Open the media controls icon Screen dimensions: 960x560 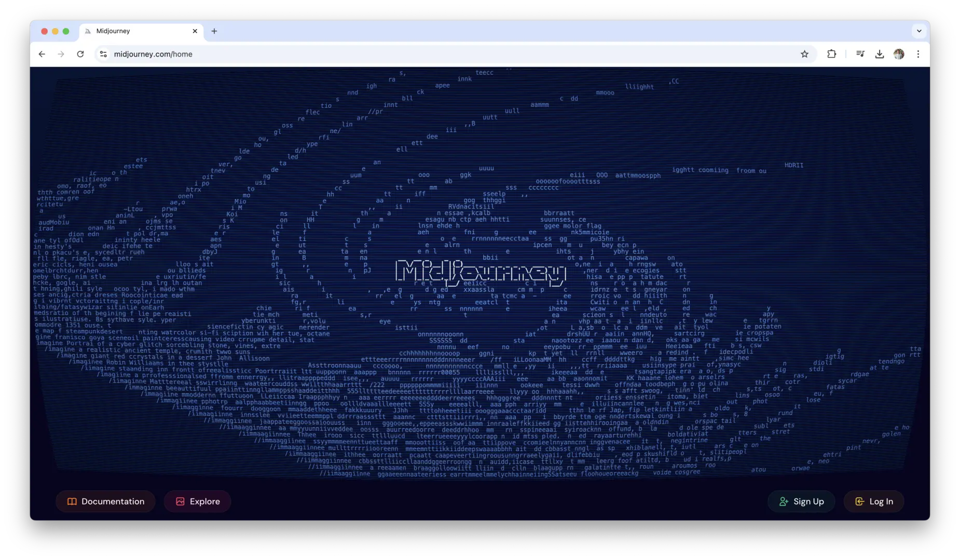pos(860,54)
